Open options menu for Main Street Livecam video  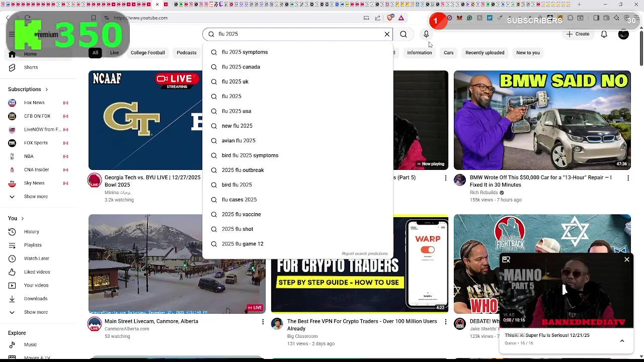pos(263,322)
